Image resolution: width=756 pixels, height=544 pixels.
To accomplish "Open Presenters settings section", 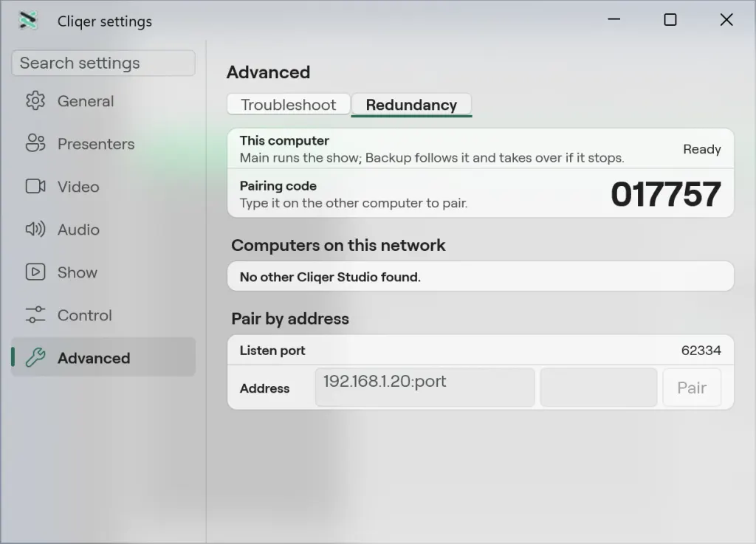I will tap(103, 144).
